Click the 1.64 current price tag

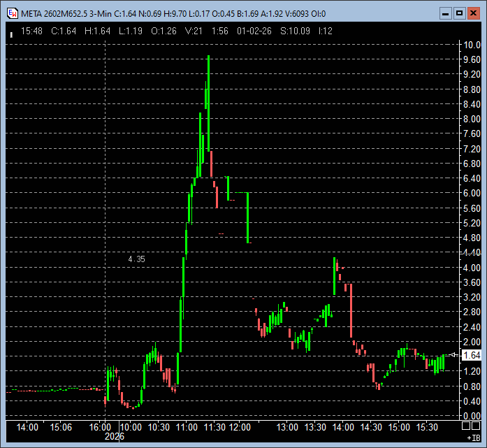tap(472, 356)
